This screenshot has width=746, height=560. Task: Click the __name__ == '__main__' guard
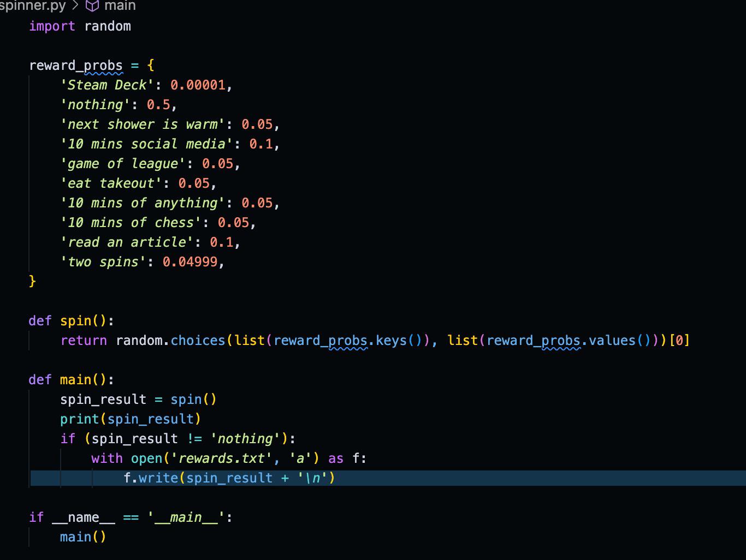tap(131, 517)
